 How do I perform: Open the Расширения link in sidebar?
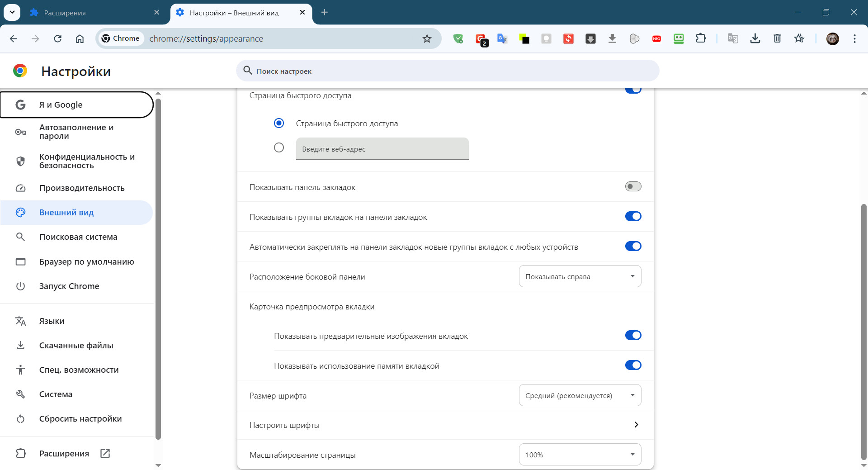[77, 454]
